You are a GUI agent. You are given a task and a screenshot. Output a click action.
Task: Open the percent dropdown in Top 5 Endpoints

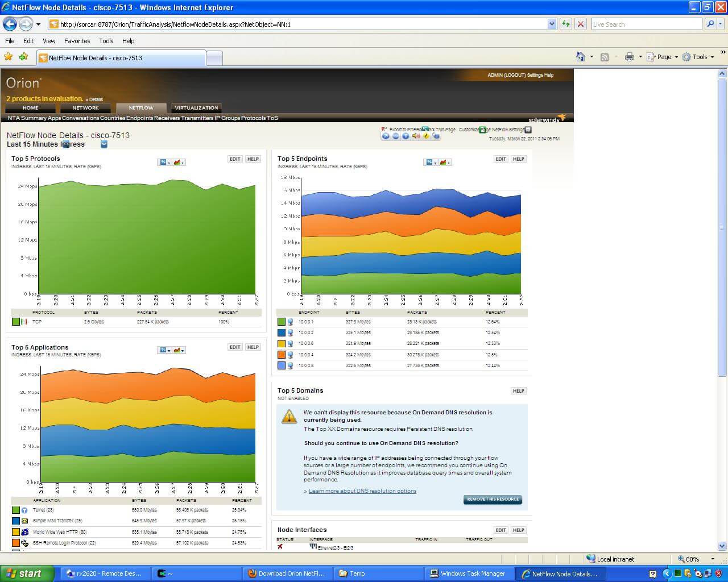[x=431, y=162]
